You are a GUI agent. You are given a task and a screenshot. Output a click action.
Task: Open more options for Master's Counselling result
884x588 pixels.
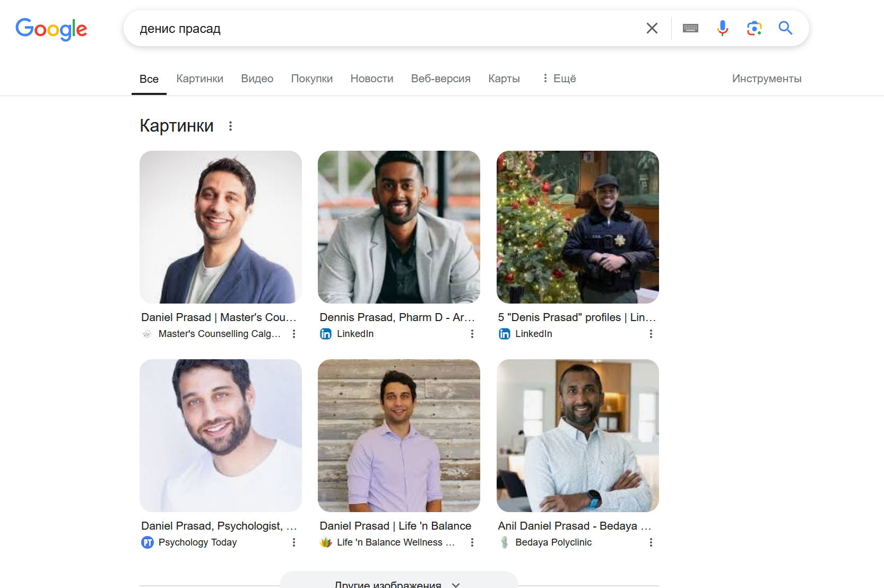[294, 334]
